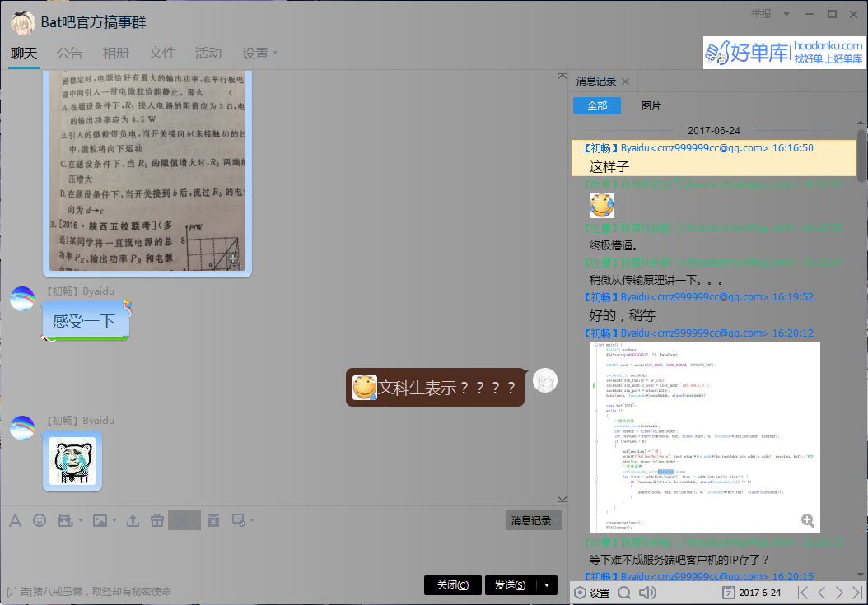Click Byaidu's avatar beside the panda sticker
868x605 pixels.
(23, 428)
